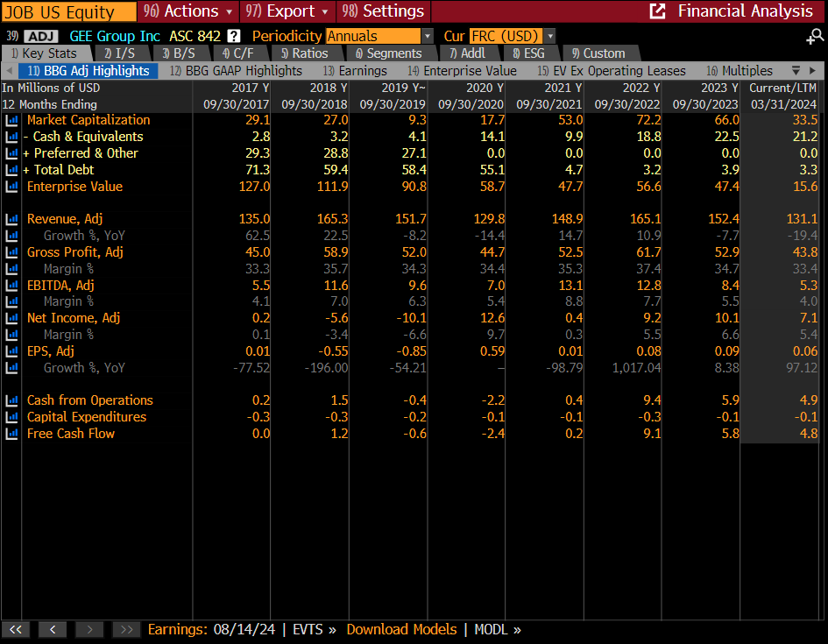
Task: Switch to the B/S tab
Action: click(x=179, y=53)
